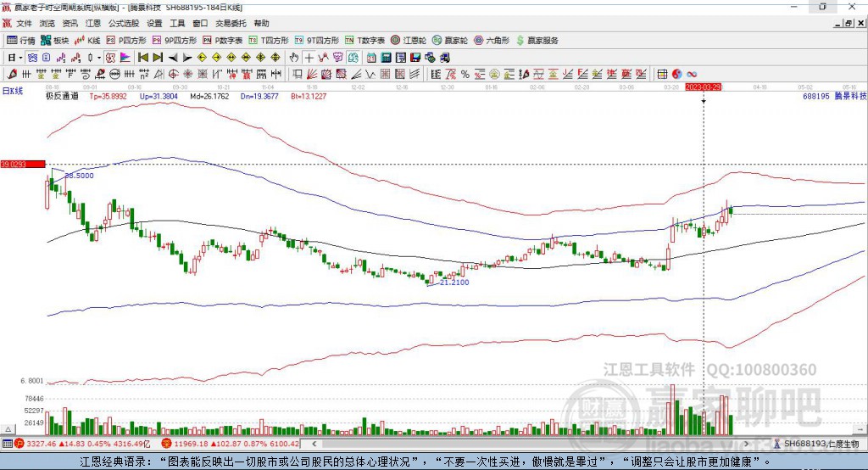
Task: Click the Md=26.1762 channel value
Action: click(209, 96)
